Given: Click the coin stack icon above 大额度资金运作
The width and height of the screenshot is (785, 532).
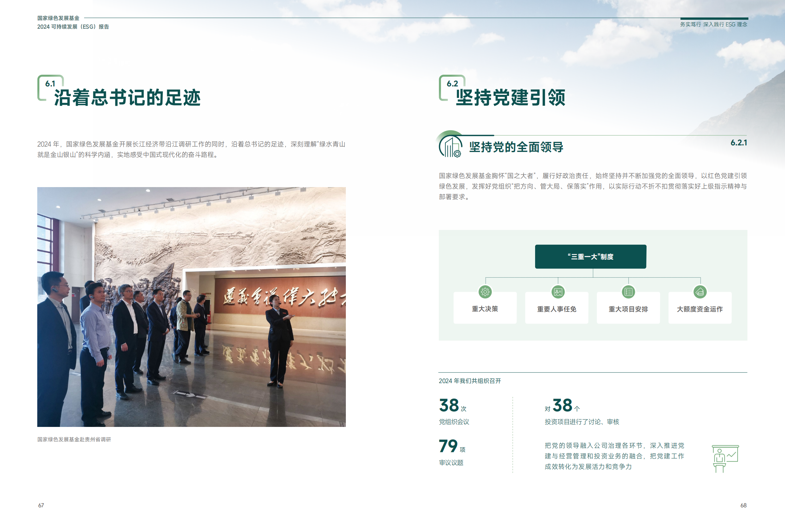Looking at the screenshot, I should pyautogui.click(x=700, y=292).
